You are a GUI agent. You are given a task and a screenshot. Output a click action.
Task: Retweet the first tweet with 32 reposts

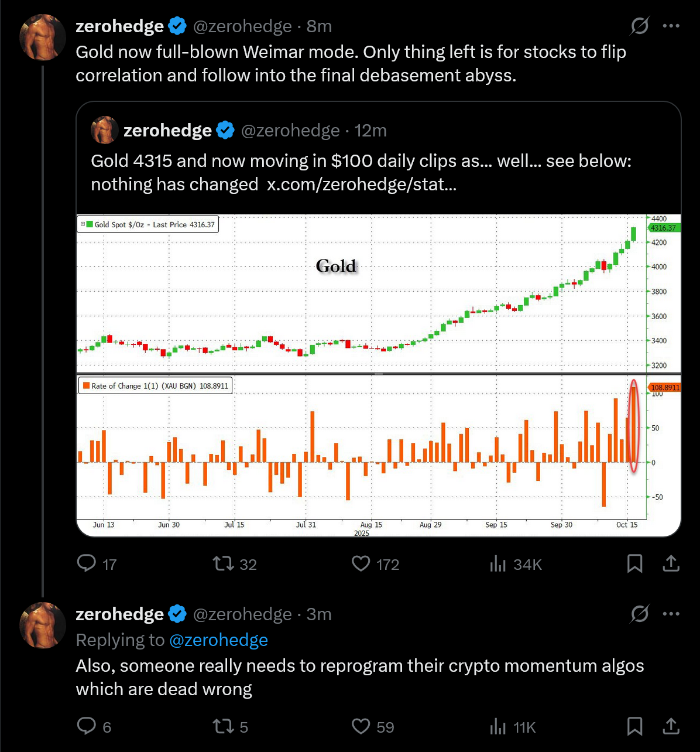[222, 563]
